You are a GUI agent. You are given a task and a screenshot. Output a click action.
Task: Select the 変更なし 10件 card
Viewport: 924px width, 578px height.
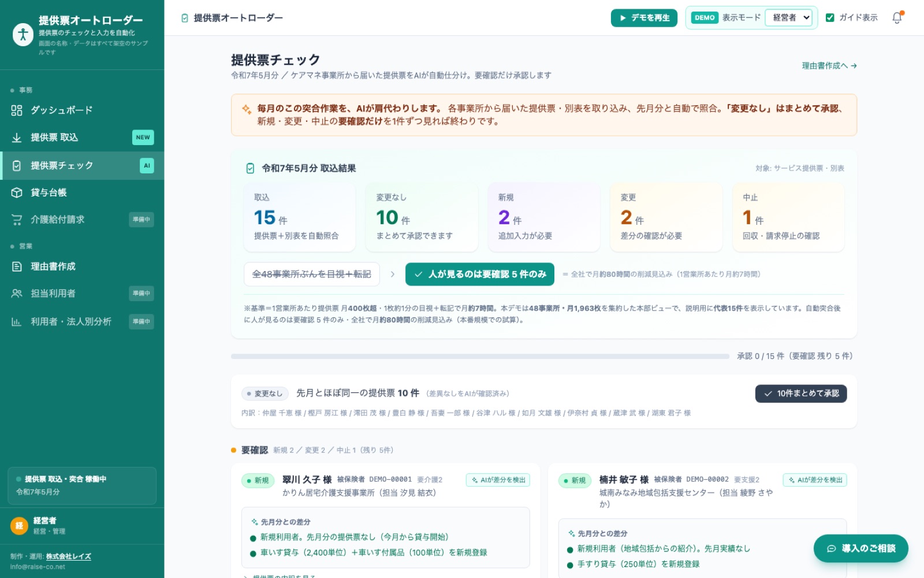point(422,217)
